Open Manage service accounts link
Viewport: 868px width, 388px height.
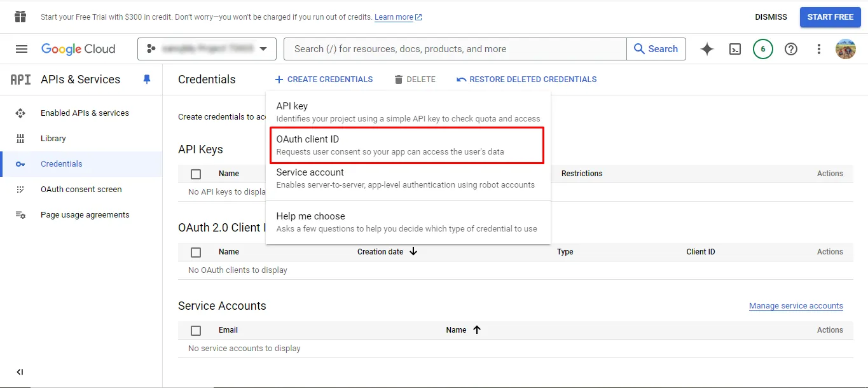[x=796, y=306]
